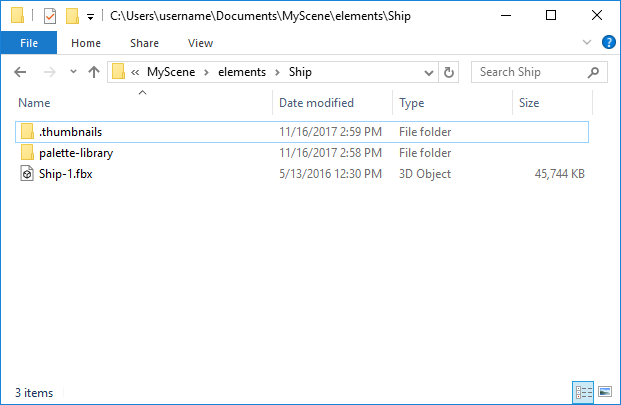Go up one folder level arrow

pyautogui.click(x=94, y=72)
